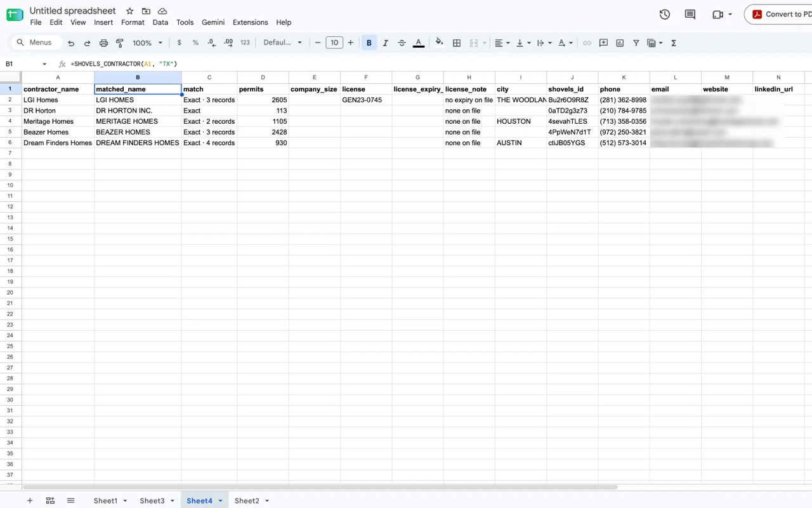Expand the Sheet4 tab options arrow
Screen dimensions: 812x508
pos(220,501)
